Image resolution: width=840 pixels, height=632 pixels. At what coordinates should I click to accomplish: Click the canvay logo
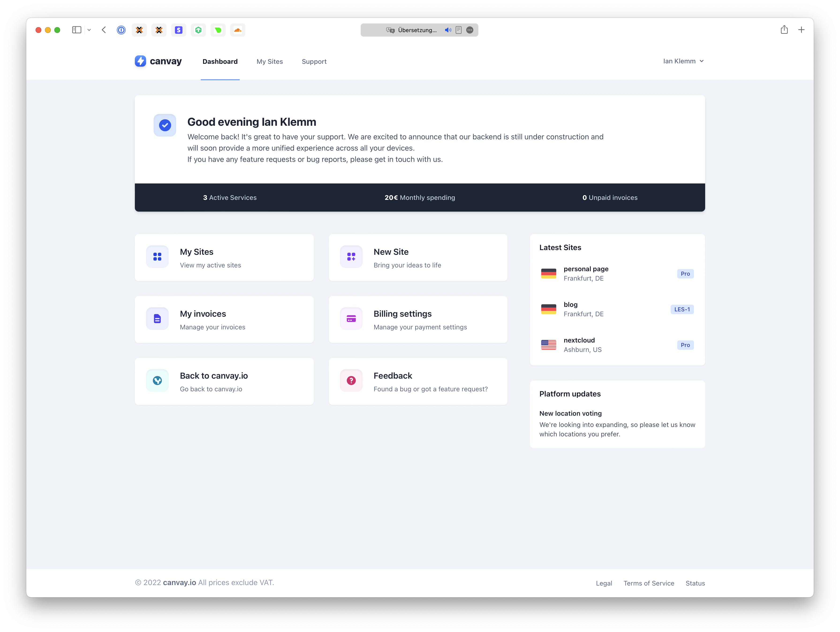tap(158, 61)
